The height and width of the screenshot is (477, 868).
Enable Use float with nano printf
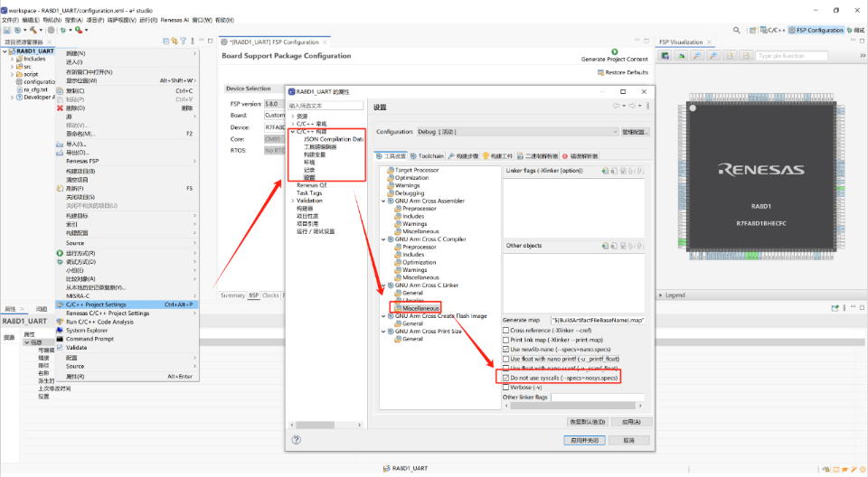tap(505, 359)
